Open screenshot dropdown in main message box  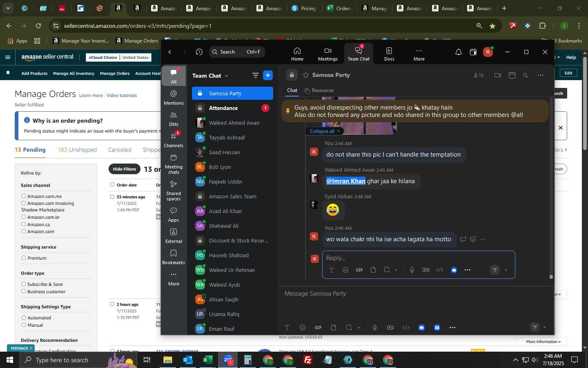pyautogui.click(x=359, y=328)
